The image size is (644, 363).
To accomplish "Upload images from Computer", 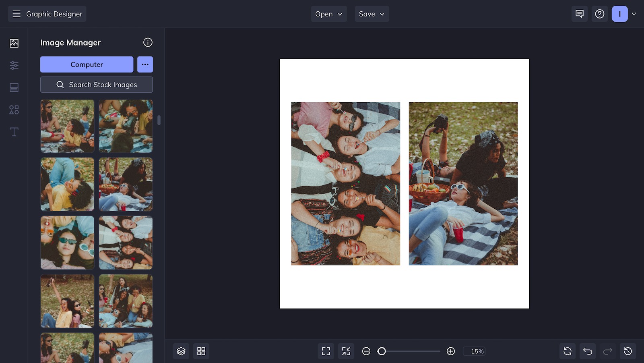I will point(87,64).
